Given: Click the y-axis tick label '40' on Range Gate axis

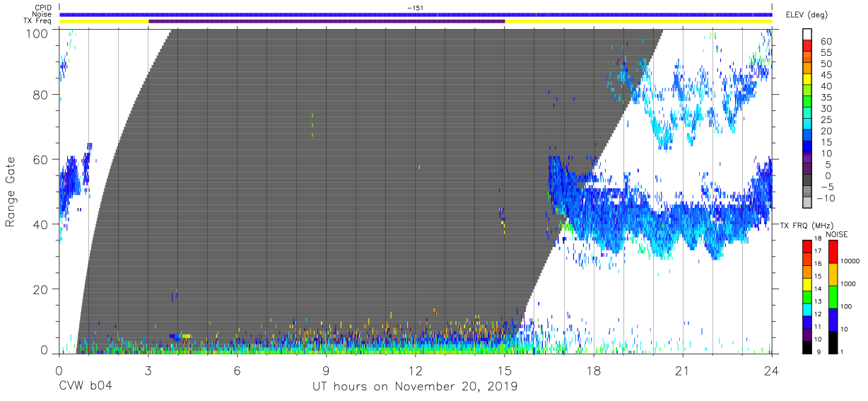Looking at the screenshot, I should [41, 224].
